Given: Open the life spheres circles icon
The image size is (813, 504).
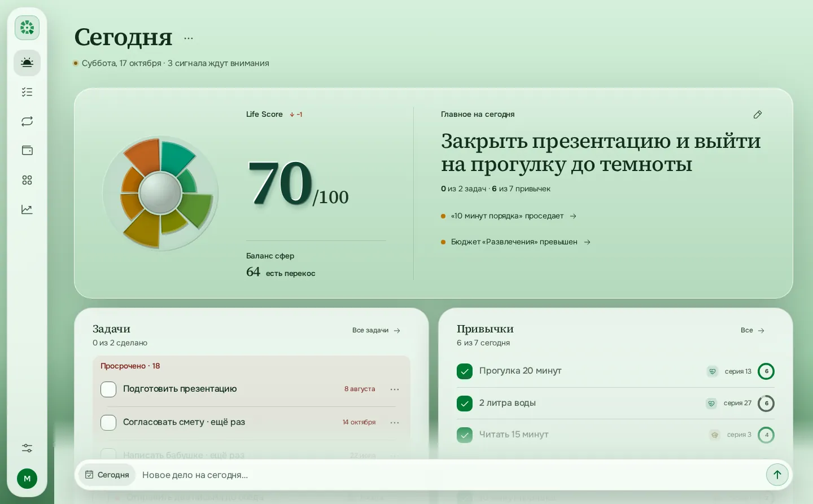Looking at the screenshot, I should click(x=27, y=180).
